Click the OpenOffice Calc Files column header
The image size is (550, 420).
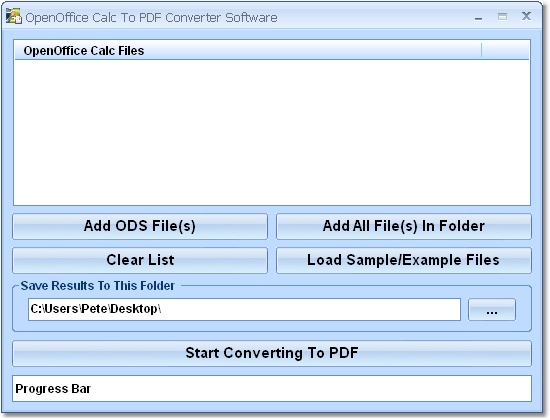(248, 51)
